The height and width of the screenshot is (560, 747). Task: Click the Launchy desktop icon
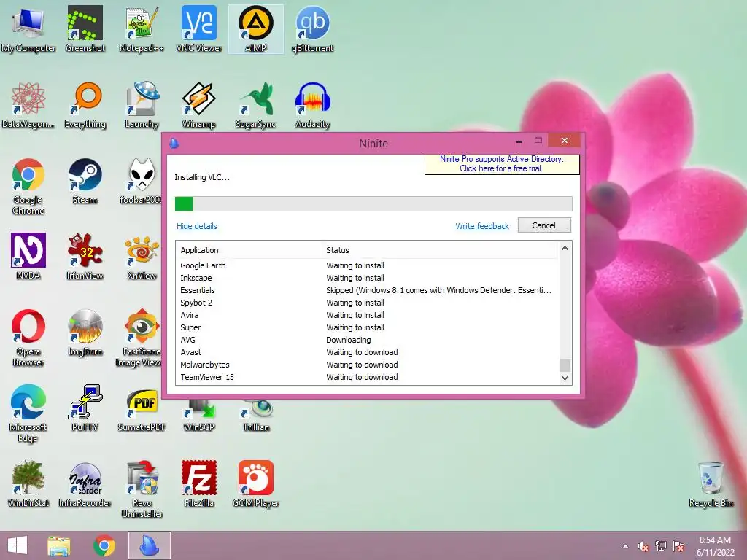click(x=142, y=105)
